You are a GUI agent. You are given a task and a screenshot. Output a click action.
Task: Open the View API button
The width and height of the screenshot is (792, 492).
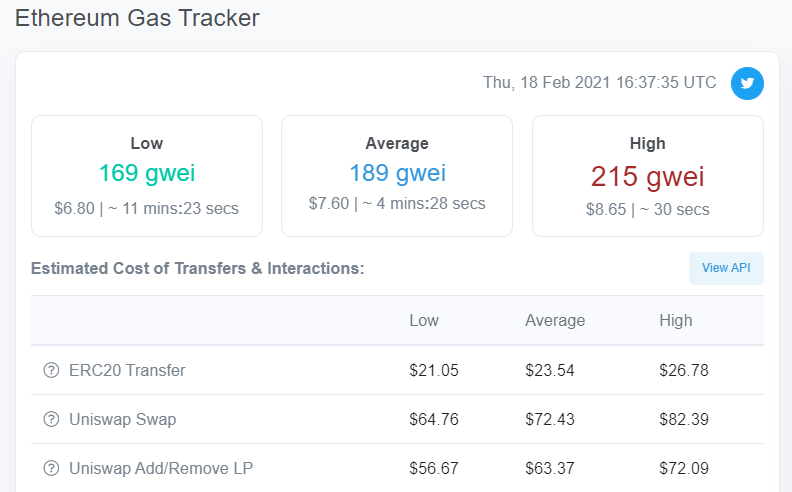pyautogui.click(x=726, y=268)
